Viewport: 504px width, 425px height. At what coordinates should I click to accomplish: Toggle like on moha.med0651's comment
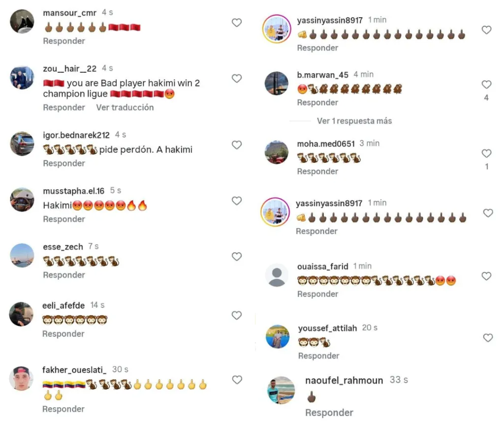[486, 153]
